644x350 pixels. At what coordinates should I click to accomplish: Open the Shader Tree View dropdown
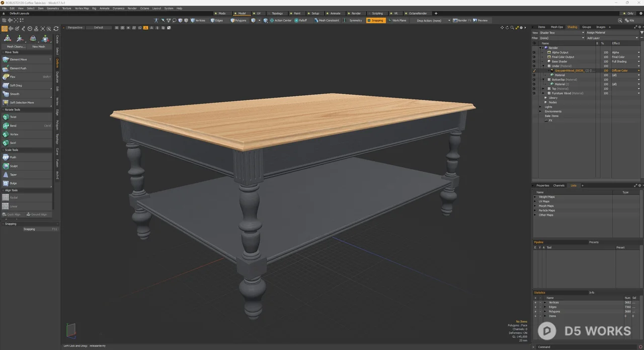click(x=562, y=33)
